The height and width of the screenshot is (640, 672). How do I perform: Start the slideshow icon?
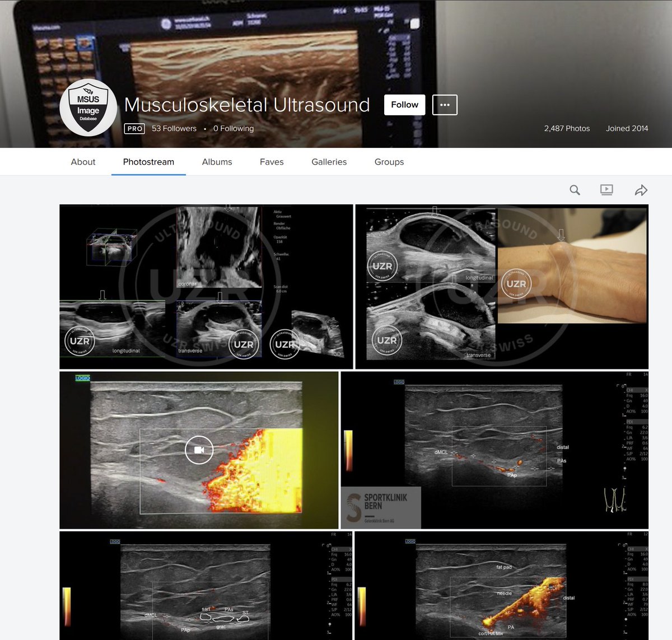pyautogui.click(x=606, y=190)
